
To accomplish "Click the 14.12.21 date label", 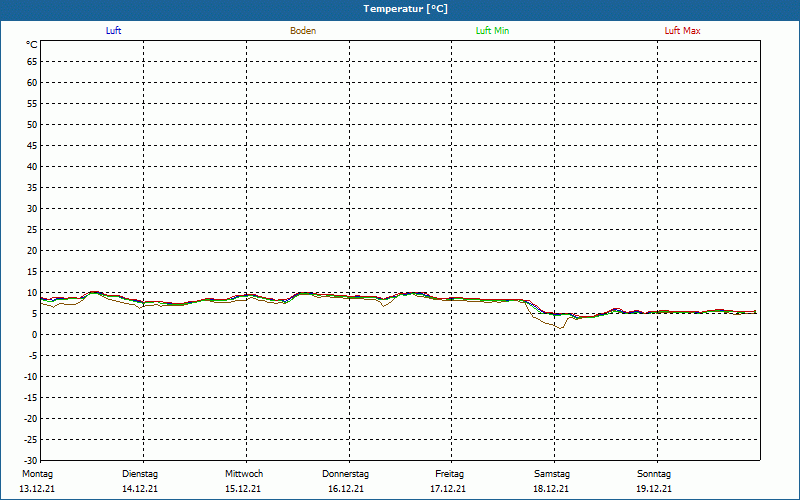I will tap(140, 489).
